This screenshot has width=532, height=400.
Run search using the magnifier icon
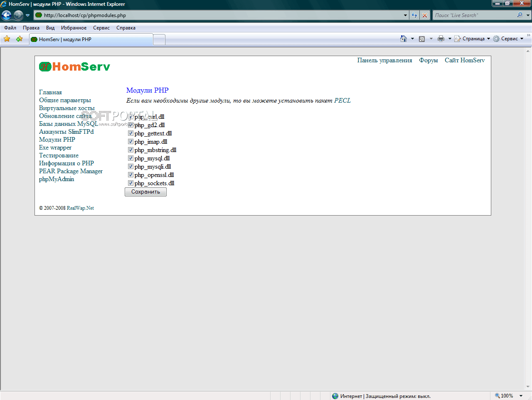click(x=520, y=15)
